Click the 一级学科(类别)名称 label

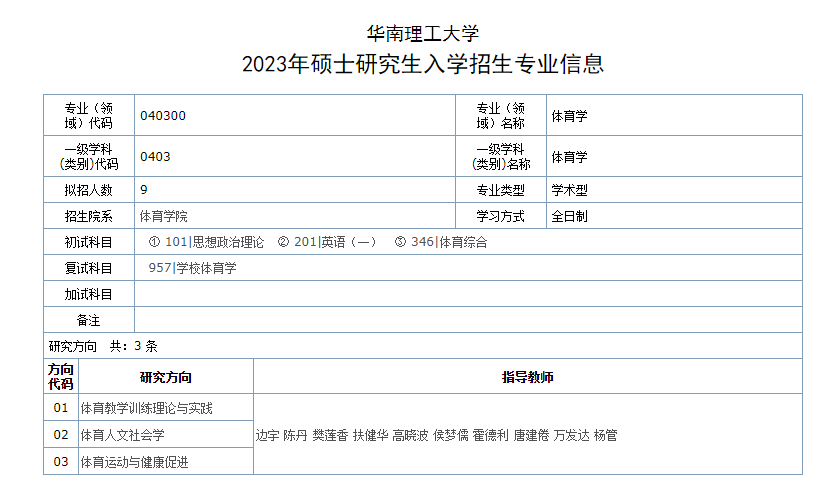(501, 156)
